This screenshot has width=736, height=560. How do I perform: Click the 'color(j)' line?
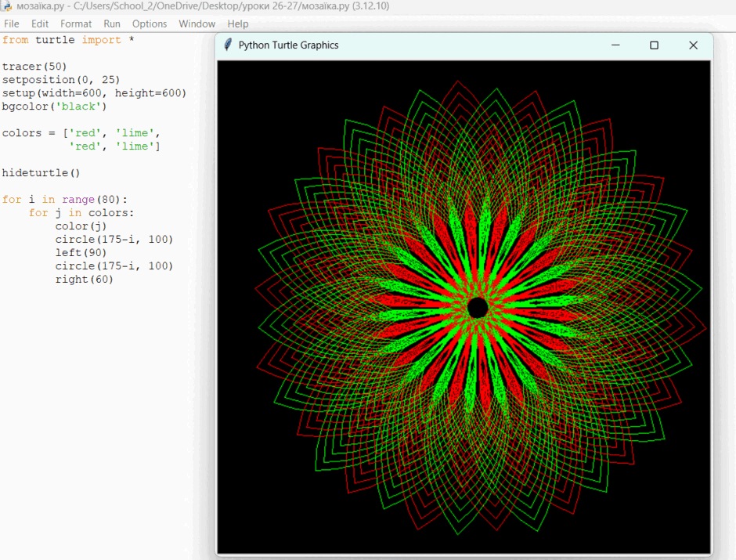pos(81,226)
